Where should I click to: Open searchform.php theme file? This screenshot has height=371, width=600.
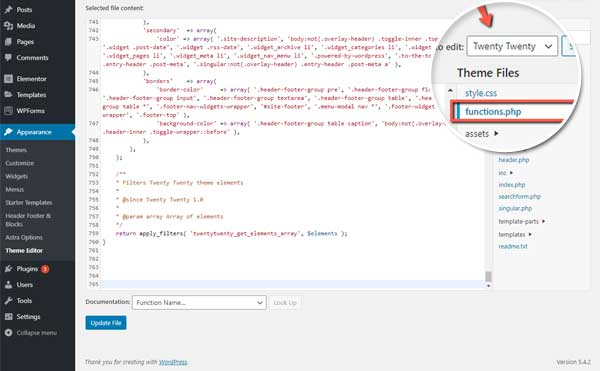click(x=520, y=197)
